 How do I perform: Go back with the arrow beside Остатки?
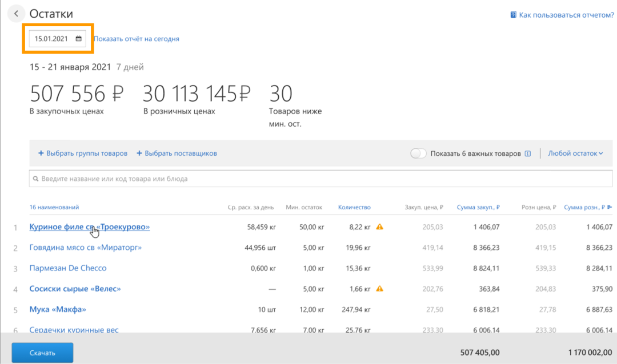click(16, 14)
